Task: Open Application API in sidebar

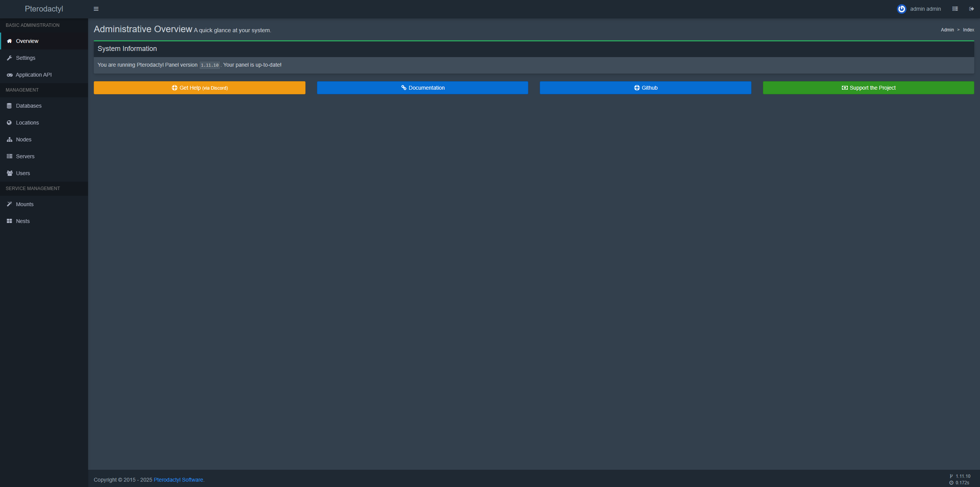Action: coord(33,75)
